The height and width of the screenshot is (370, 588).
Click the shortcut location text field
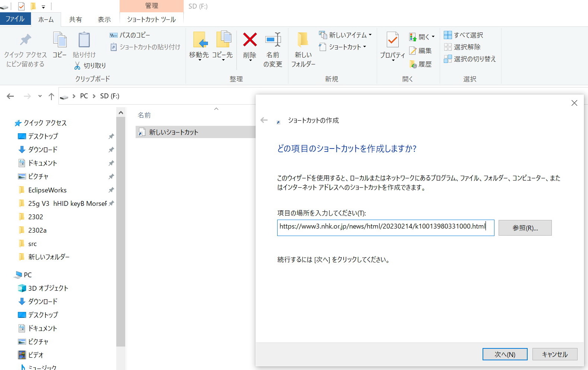click(385, 227)
